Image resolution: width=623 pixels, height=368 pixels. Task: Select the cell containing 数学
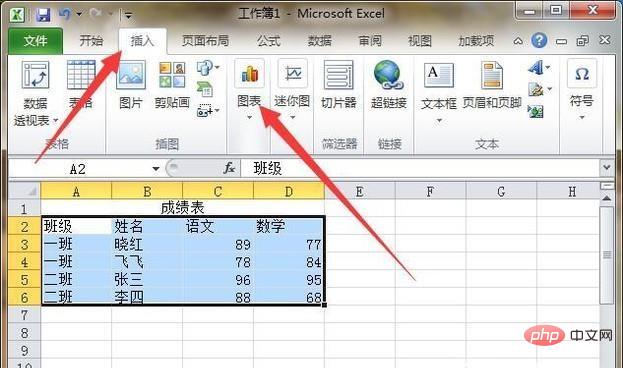pos(289,226)
